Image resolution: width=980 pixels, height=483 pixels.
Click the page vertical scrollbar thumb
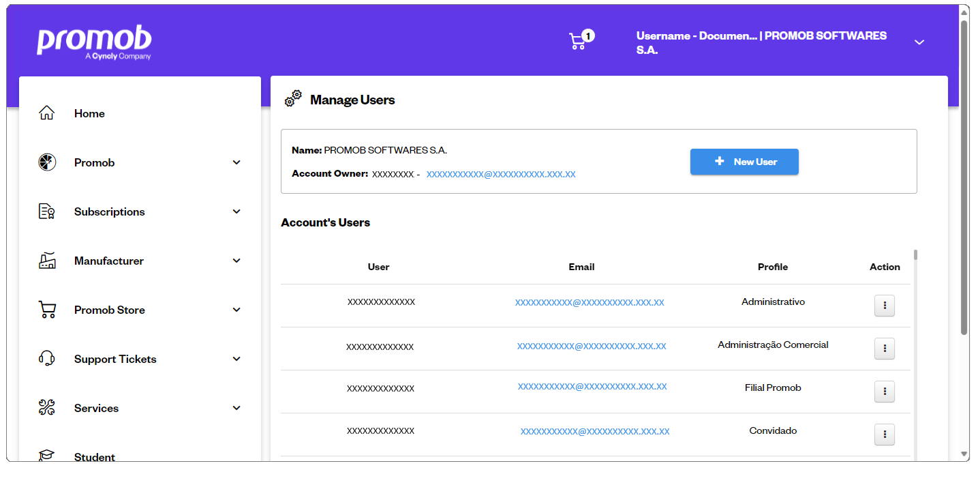(x=964, y=177)
